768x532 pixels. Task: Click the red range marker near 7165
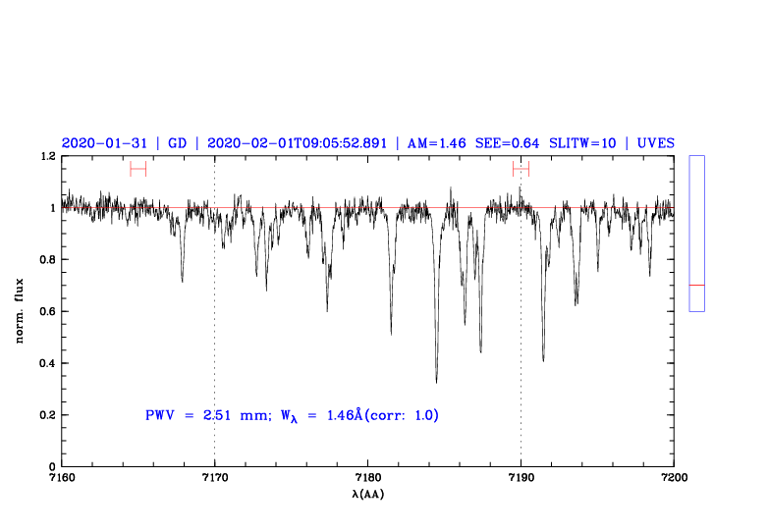point(137,169)
